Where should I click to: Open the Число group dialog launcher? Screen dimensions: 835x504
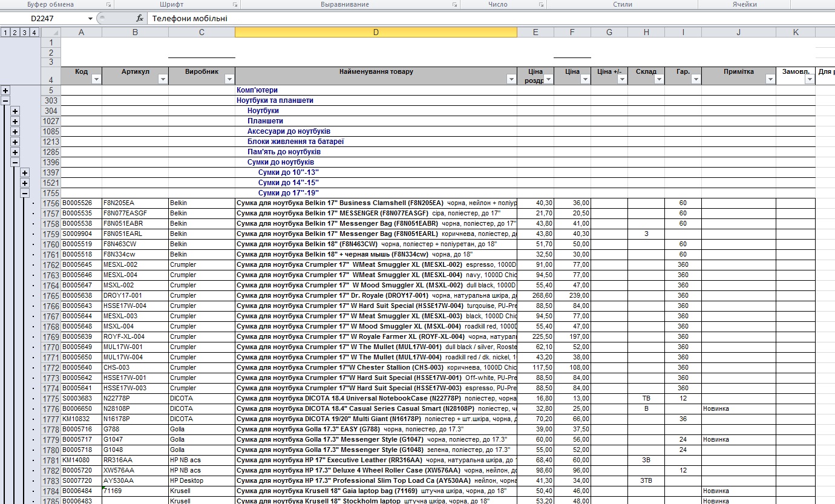click(x=541, y=4)
